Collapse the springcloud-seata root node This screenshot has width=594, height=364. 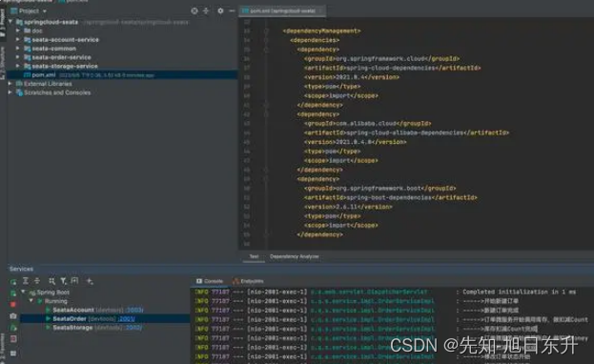tap(10, 22)
